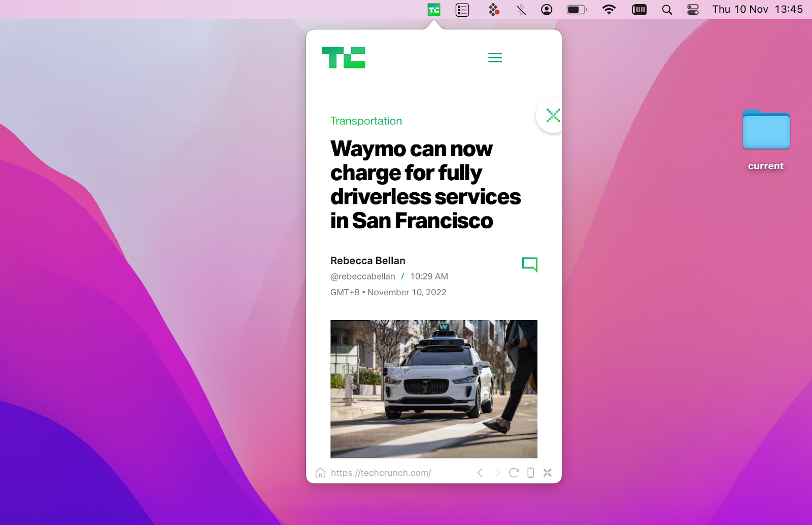Click the @rebeccabellan Twitter handle

(x=362, y=276)
